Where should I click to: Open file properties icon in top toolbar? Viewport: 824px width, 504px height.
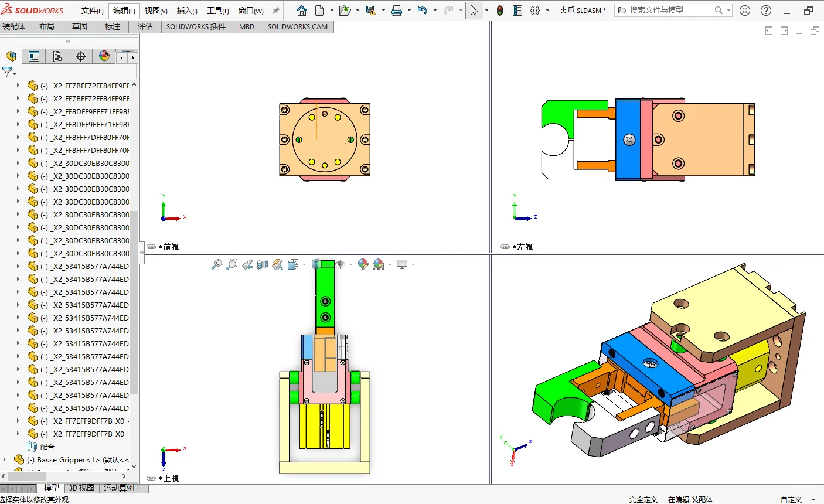pos(517,11)
